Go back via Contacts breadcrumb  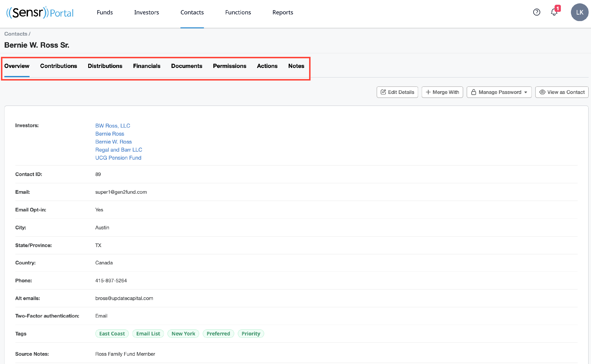(16, 34)
